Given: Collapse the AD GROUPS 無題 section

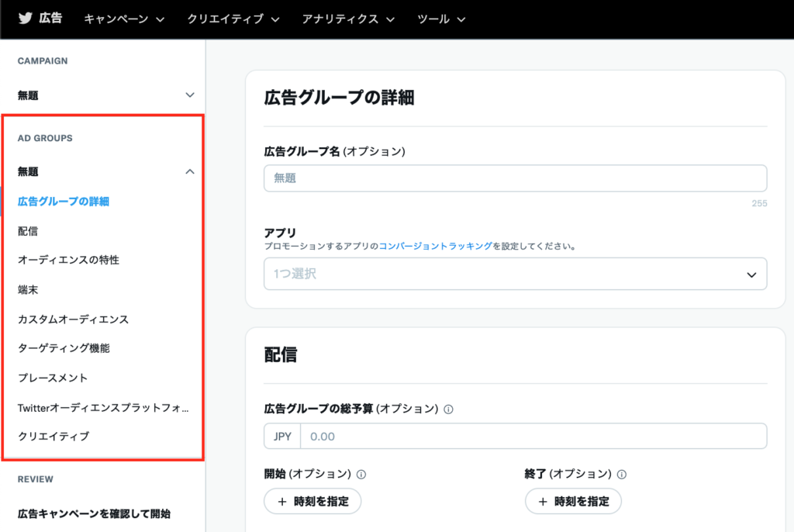Looking at the screenshot, I should pos(190,171).
